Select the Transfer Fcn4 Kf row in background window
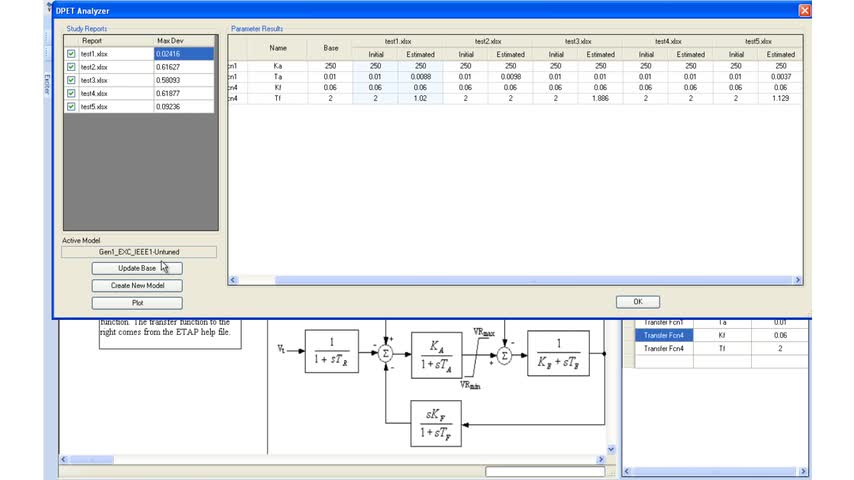Viewport: 854px width, 480px height. 721,336
